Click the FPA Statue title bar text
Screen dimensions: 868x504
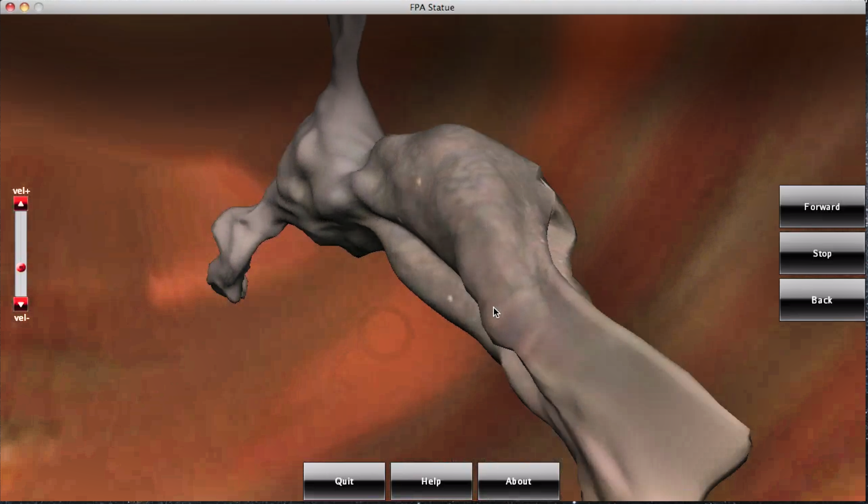coord(432,7)
